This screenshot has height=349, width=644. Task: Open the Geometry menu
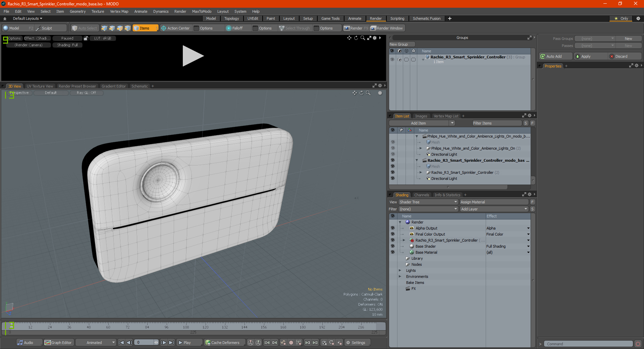pyautogui.click(x=77, y=11)
